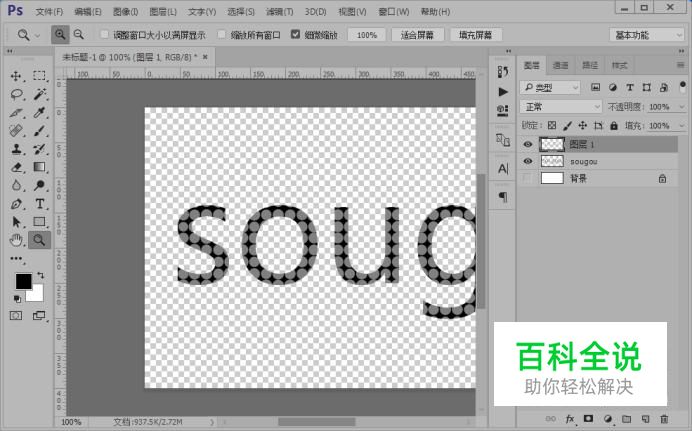Toggle lock transparent pixels
The height and width of the screenshot is (431, 692).
pyautogui.click(x=552, y=126)
